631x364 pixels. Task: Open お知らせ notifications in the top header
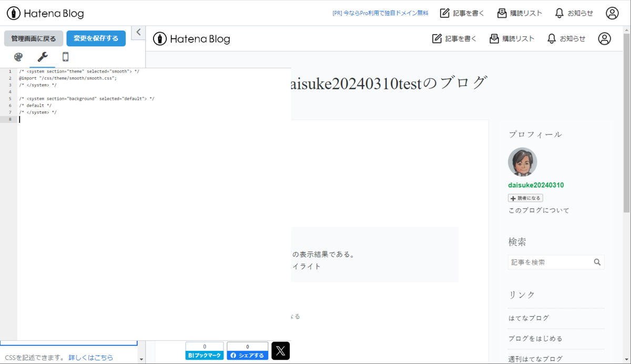point(574,13)
